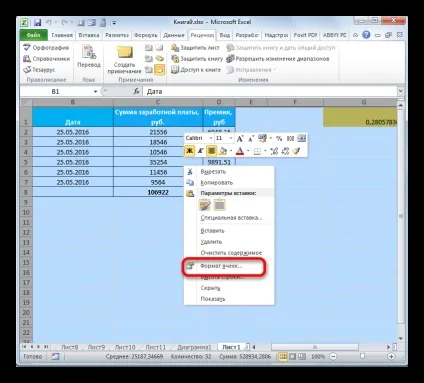Screen dimensions: 424x383
Task: Switch to the Вставка ribbon tab
Action: tap(89, 35)
